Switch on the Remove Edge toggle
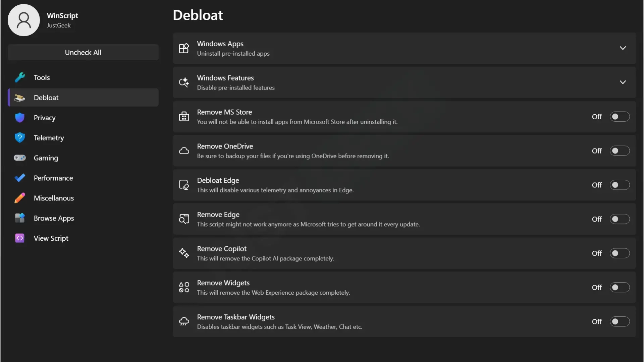Screen dimensions: 644x362 pyautogui.click(x=620, y=219)
